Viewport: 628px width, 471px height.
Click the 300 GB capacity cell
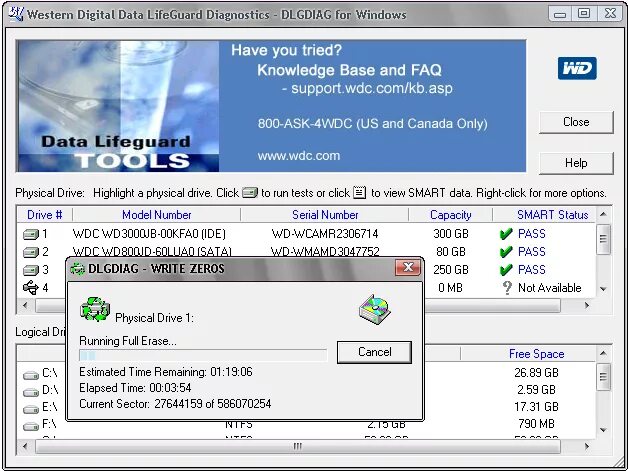[x=451, y=234]
